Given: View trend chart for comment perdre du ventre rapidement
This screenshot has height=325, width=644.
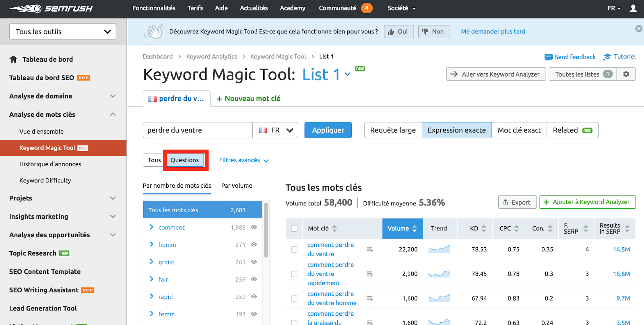Looking at the screenshot, I should [439, 274].
